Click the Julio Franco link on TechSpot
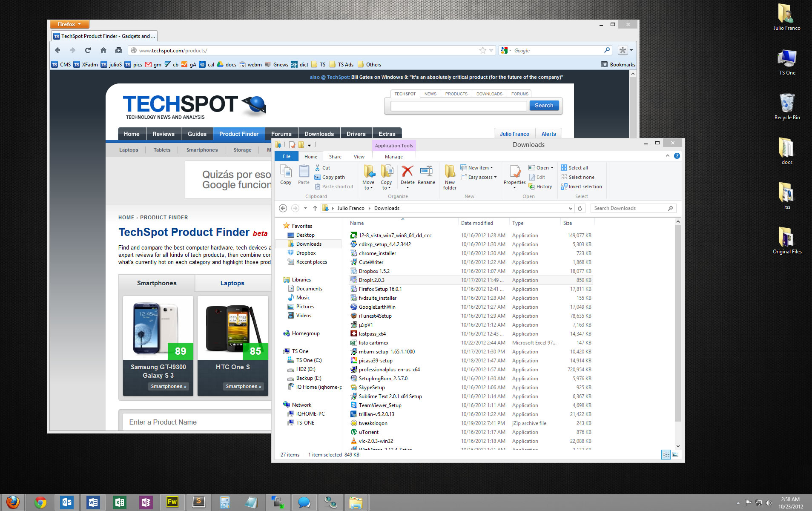This screenshot has width=812, height=511. coord(514,134)
